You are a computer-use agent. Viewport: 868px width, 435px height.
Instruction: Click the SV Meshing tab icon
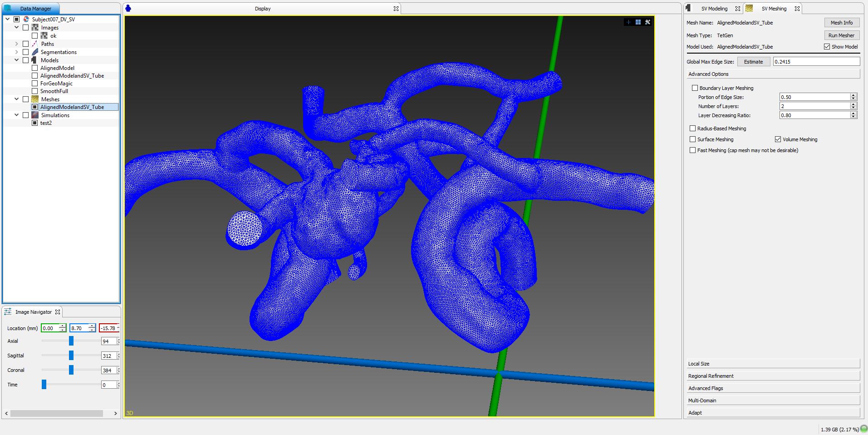(749, 8)
